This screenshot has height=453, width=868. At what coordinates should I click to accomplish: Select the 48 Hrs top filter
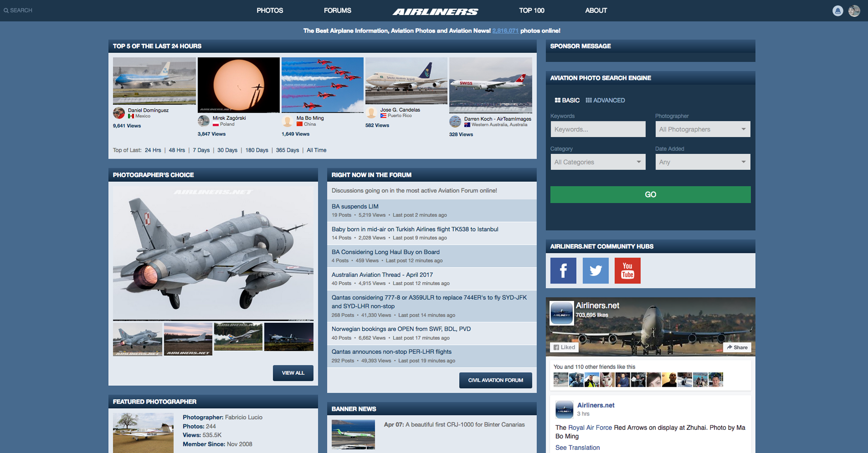(177, 150)
